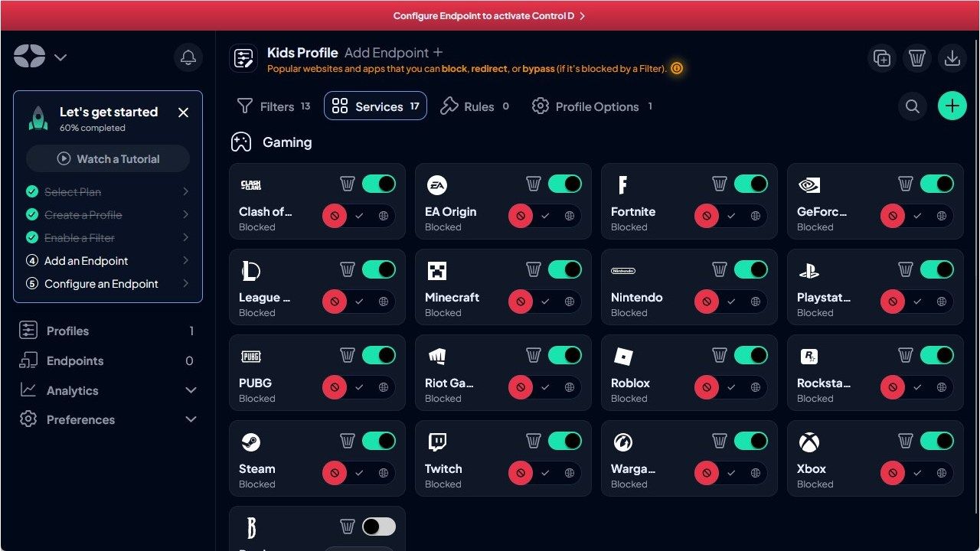Set Steam to block action
This screenshot has width=980, height=551.
tap(334, 473)
